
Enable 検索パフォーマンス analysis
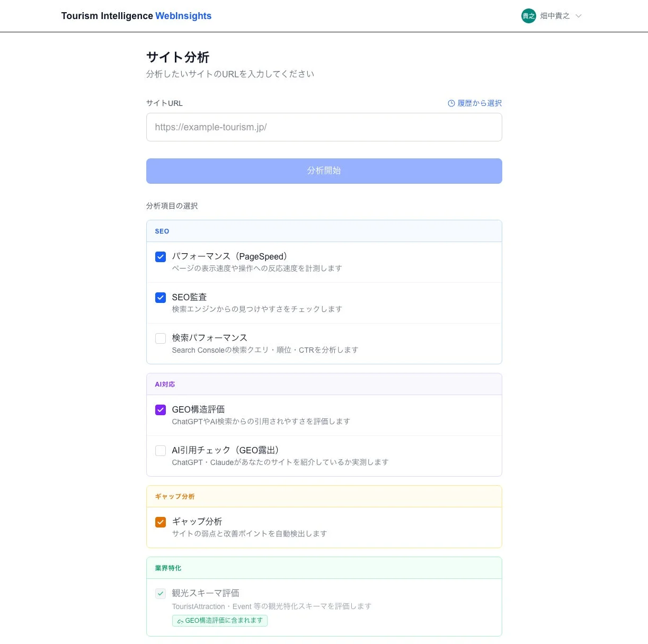click(161, 338)
